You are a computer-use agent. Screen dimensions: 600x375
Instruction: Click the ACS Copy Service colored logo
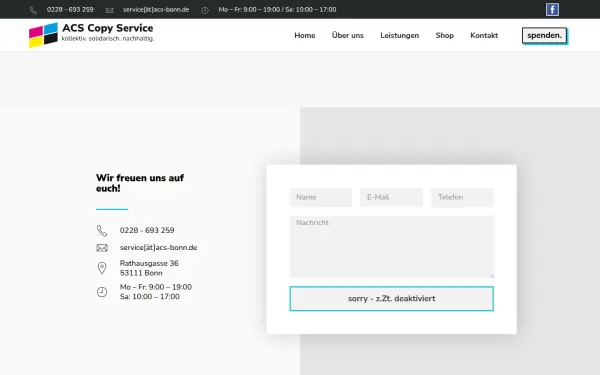click(43, 35)
